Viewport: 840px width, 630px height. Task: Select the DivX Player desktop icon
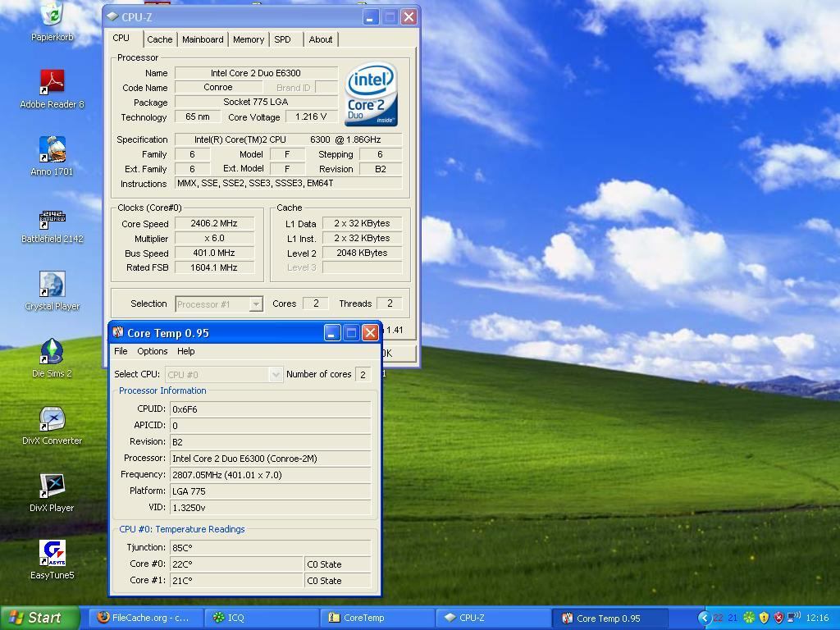52,486
